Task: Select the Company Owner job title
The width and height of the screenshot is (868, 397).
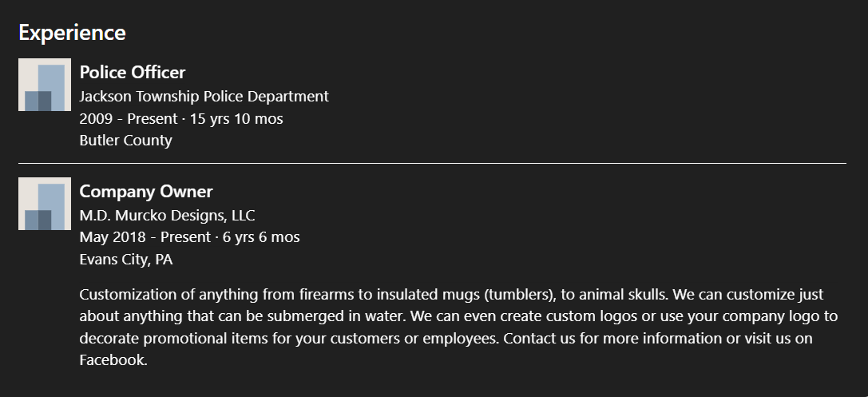Action: (146, 192)
